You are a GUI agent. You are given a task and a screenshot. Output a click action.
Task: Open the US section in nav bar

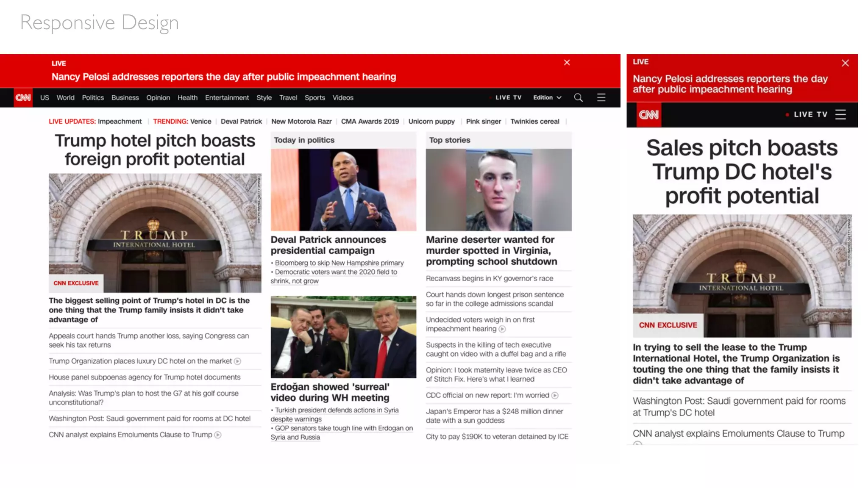[x=45, y=97]
